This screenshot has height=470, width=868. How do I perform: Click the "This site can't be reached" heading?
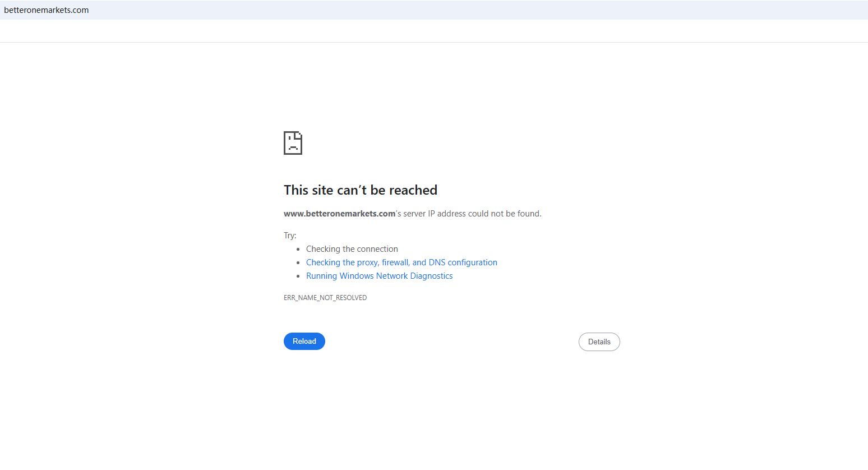tap(361, 190)
